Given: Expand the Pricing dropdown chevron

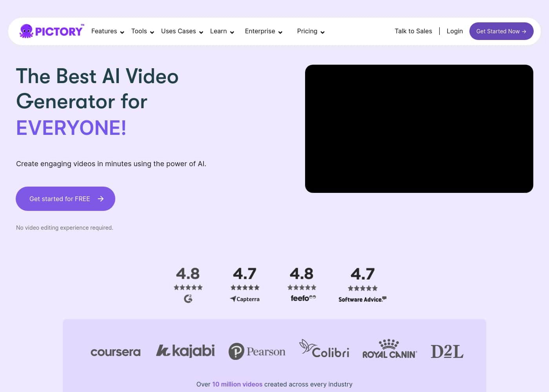Looking at the screenshot, I should 323,33.
